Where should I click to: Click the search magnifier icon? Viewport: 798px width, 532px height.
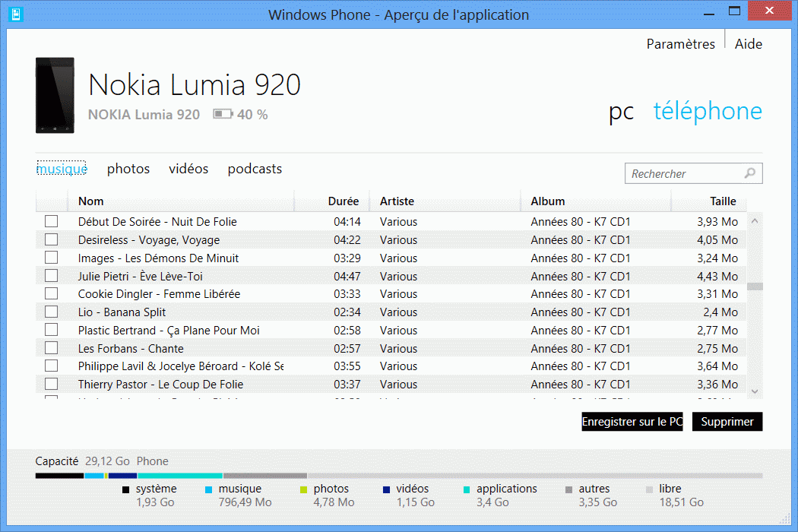(x=749, y=173)
